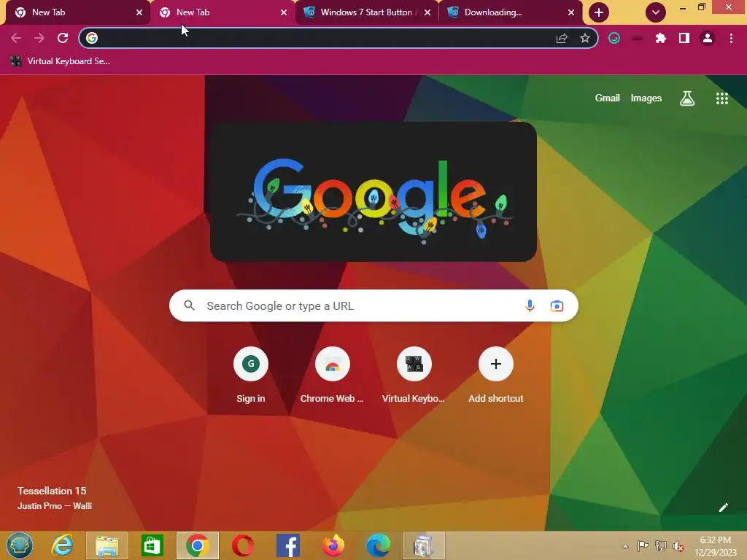
Task: Open the profile avatar menu
Action: (x=708, y=38)
